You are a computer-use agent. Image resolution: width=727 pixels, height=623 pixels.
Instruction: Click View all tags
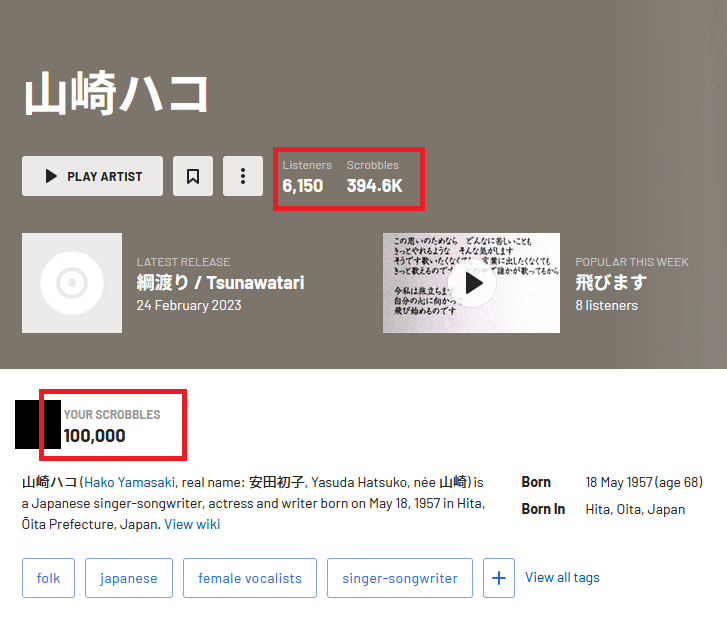(x=562, y=578)
